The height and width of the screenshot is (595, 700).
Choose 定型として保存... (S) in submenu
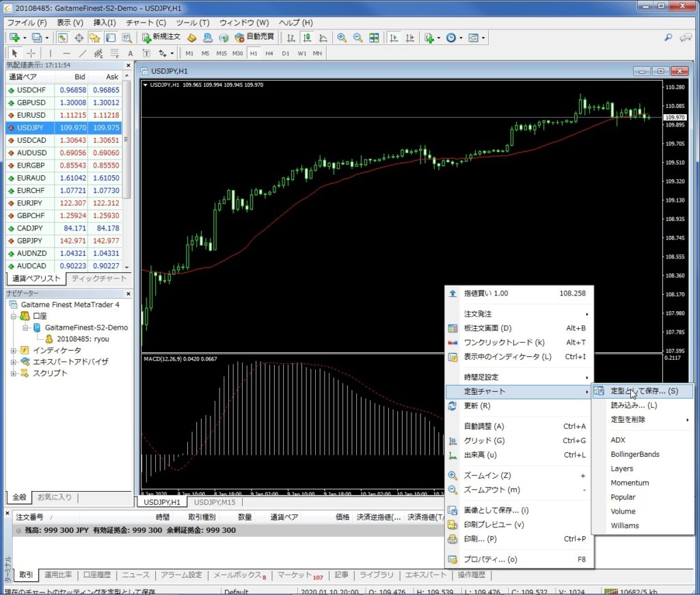point(643,391)
